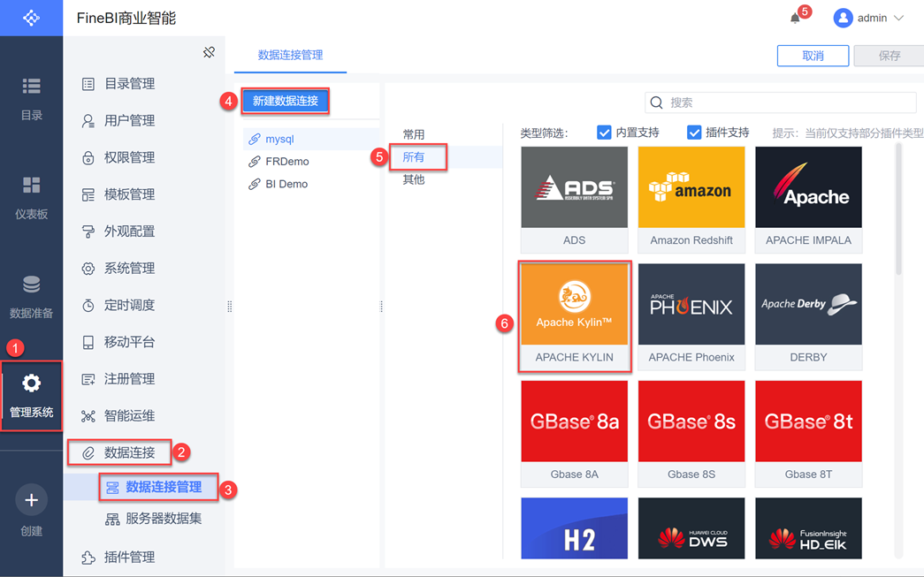Image resolution: width=924 pixels, height=577 pixels.
Task: Click the 取消 cancel button
Action: click(x=813, y=56)
